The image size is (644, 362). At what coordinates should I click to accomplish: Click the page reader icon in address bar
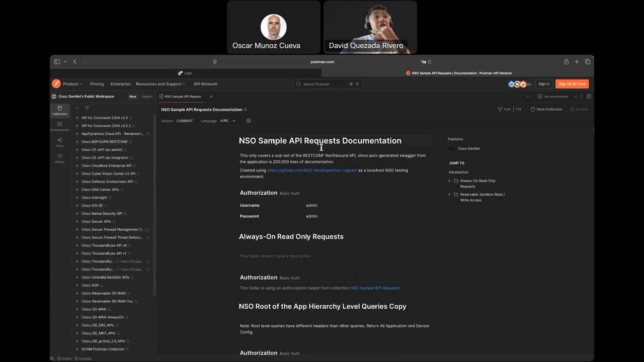(215, 62)
